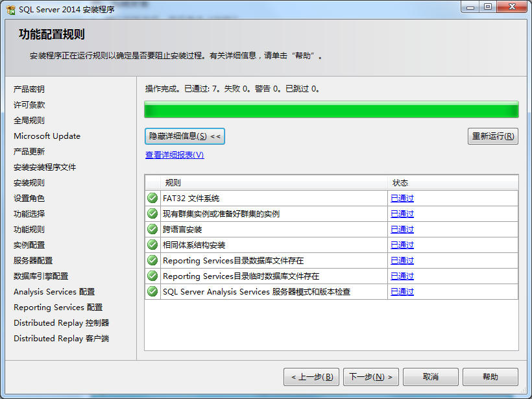Close the SQL Server 2014 安装程序 window
This screenshot has height=399, width=532.
(512, 6)
